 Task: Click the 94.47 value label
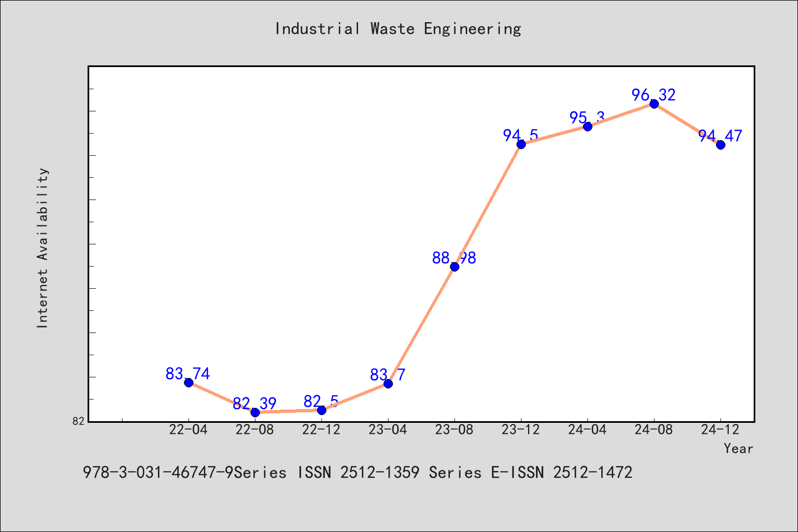pos(720,136)
